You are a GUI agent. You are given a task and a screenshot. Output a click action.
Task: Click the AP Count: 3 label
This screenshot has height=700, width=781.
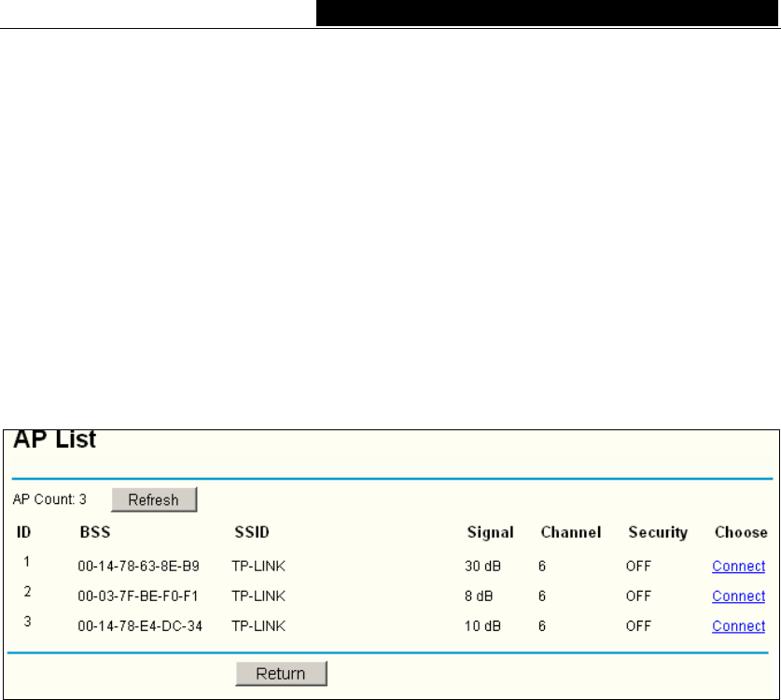click(49, 499)
